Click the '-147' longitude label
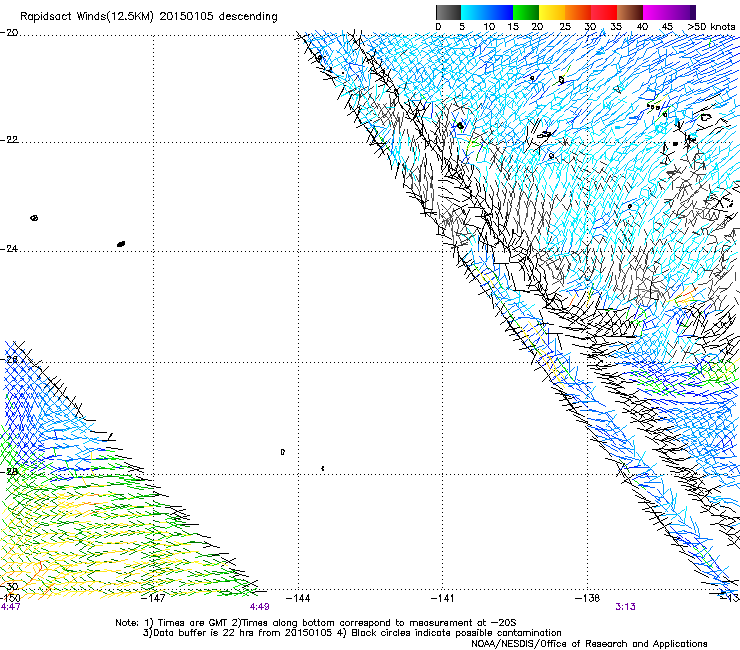The width and height of the screenshot is (740, 650). (153, 598)
